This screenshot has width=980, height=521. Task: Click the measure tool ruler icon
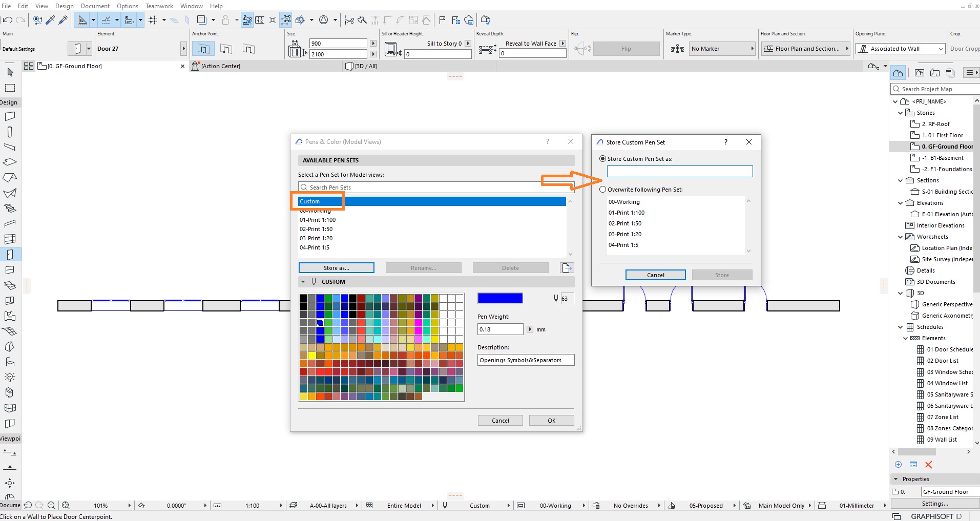260,20
